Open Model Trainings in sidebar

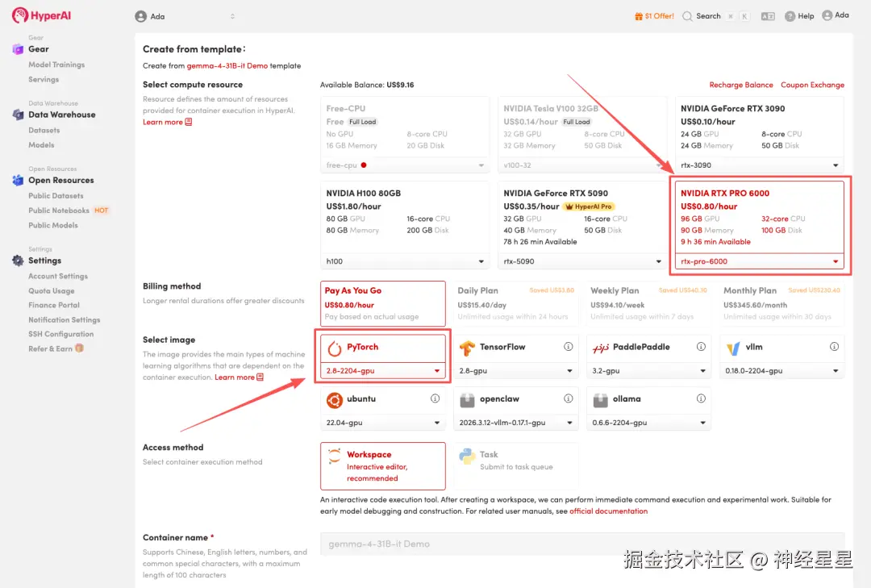(56, 65)
